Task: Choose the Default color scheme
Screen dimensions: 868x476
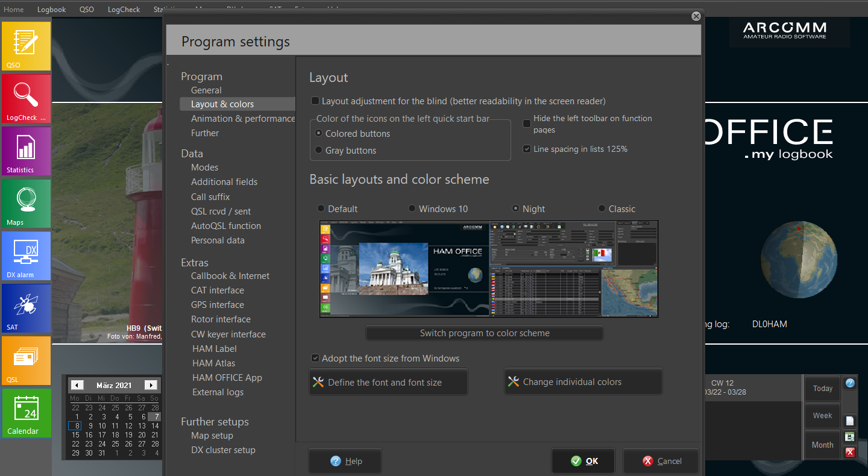Action: pos(321,208)
